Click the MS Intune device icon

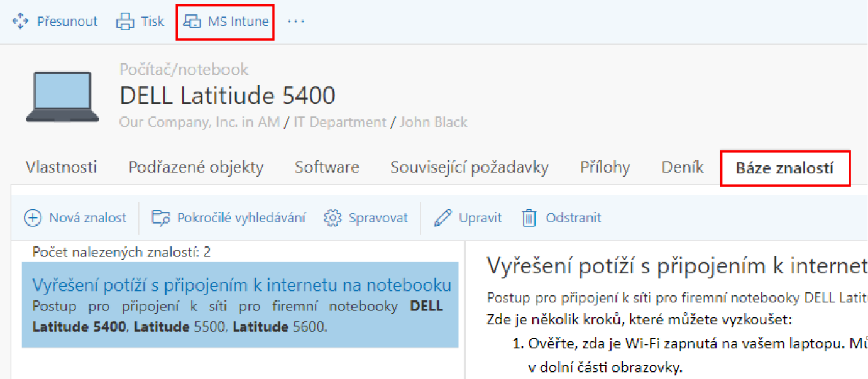pyautogui.click(x=192, y=21)
